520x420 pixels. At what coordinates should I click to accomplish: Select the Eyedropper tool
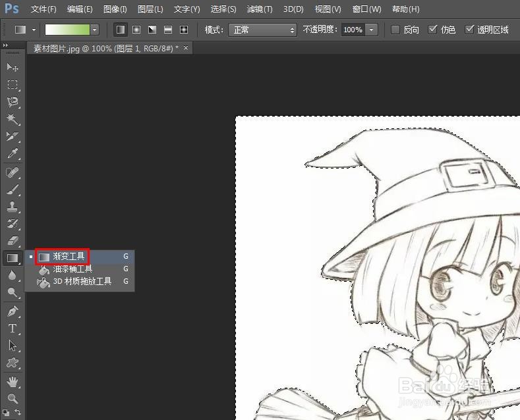(x=13, y=153)
